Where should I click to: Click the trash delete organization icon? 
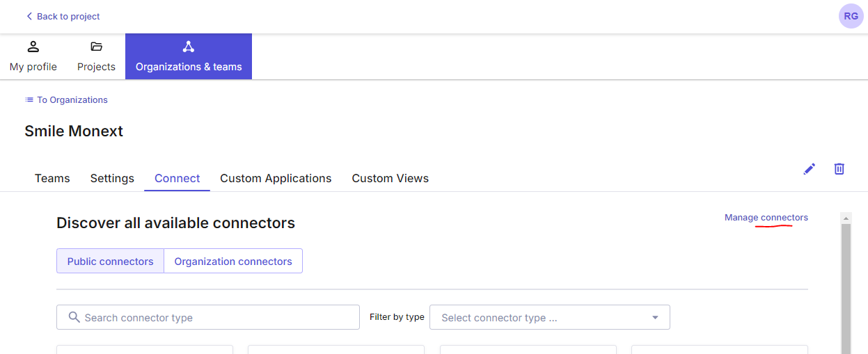pos(839,169)
